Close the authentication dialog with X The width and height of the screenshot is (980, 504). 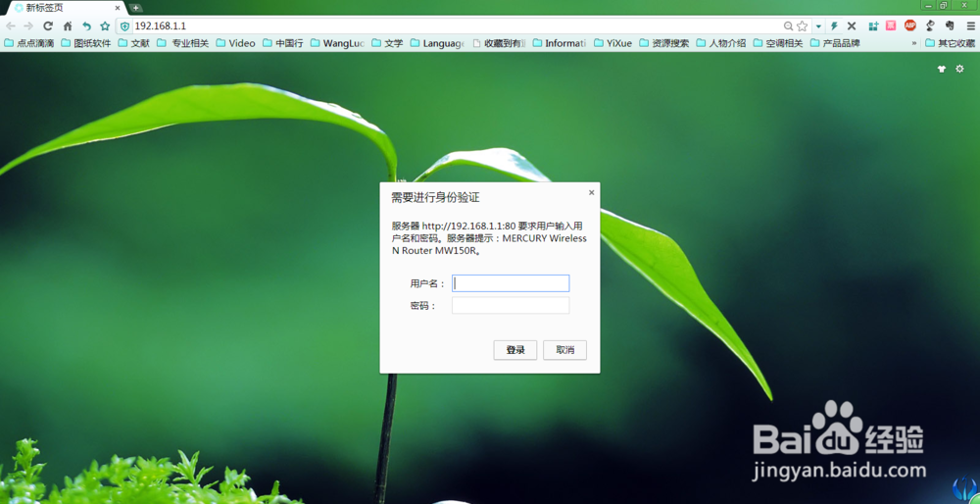click(x=591, y=192)
